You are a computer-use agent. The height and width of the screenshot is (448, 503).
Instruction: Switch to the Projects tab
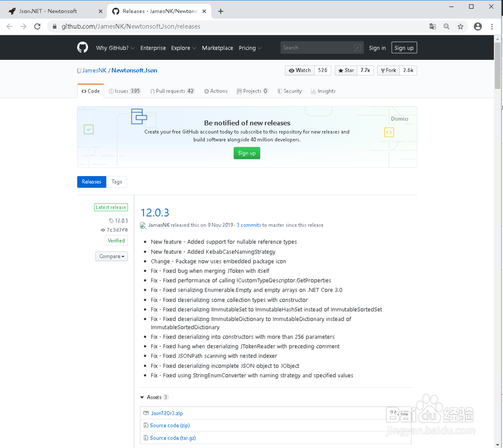pyautogui.click(x=252, y=91)
